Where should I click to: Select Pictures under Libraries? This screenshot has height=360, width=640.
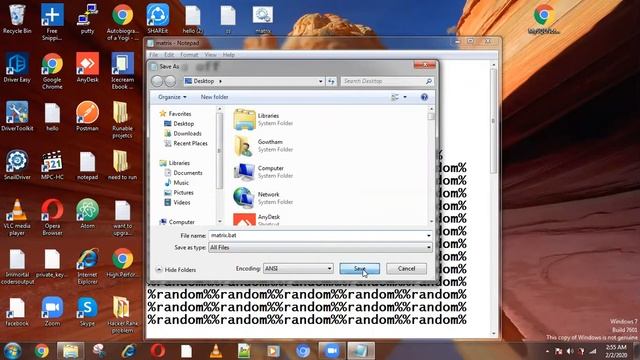[179, 193]
